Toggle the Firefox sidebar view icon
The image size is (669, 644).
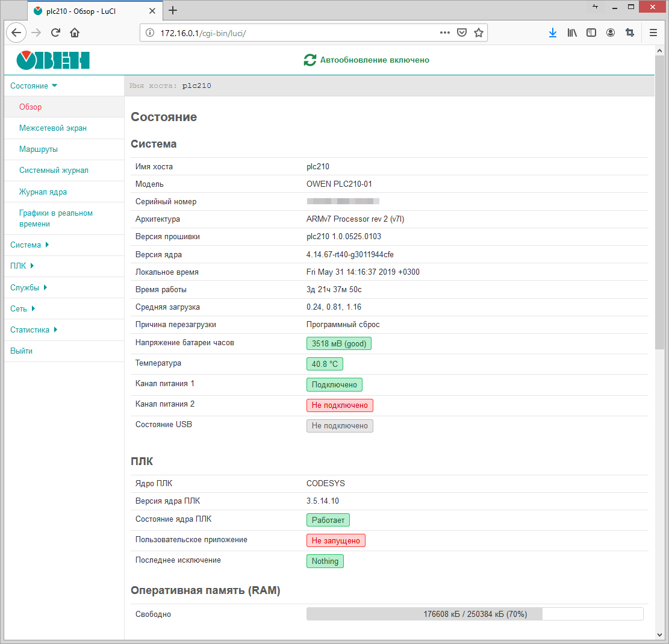tap(591, 33)
